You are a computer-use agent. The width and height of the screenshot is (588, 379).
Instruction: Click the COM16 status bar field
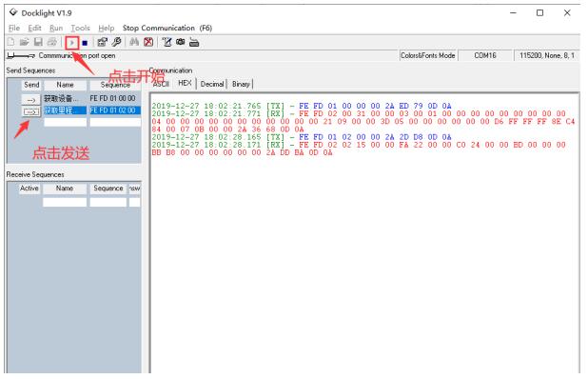485,55
